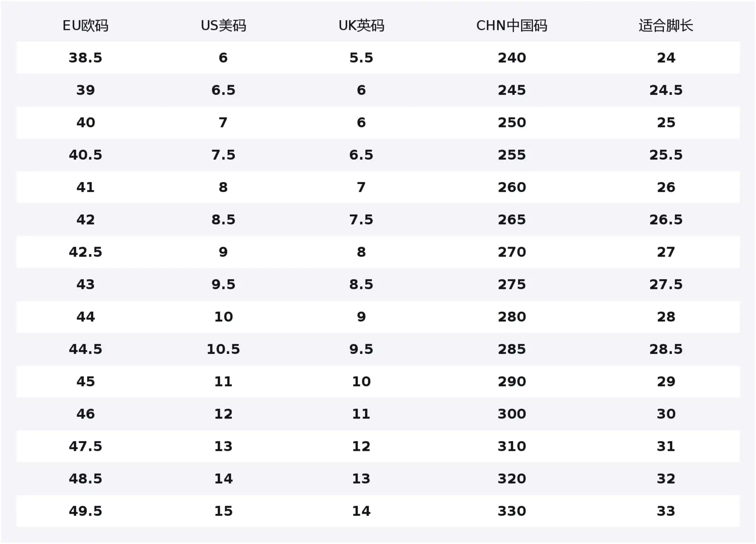Select EU size 47.5 cell
The width and height of the screenshot is (756, 544).
(85, 446)
